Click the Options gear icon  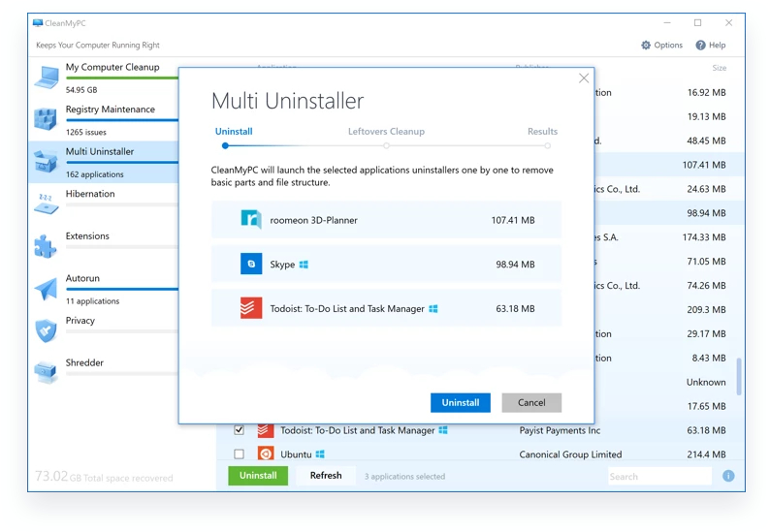(646, 46)
